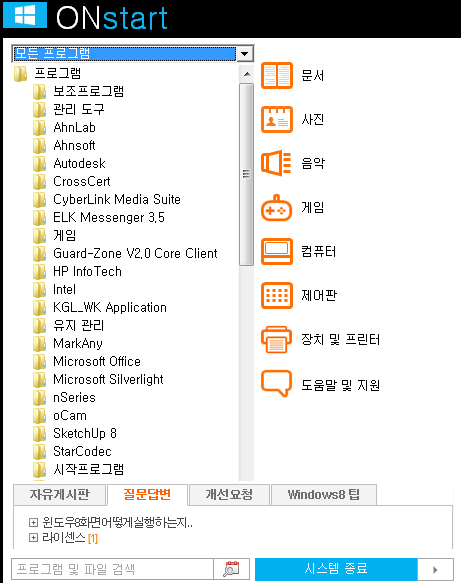The image size is (461, 583).
Task: Click the program list scroll up arrow
Action: (246, 74)
